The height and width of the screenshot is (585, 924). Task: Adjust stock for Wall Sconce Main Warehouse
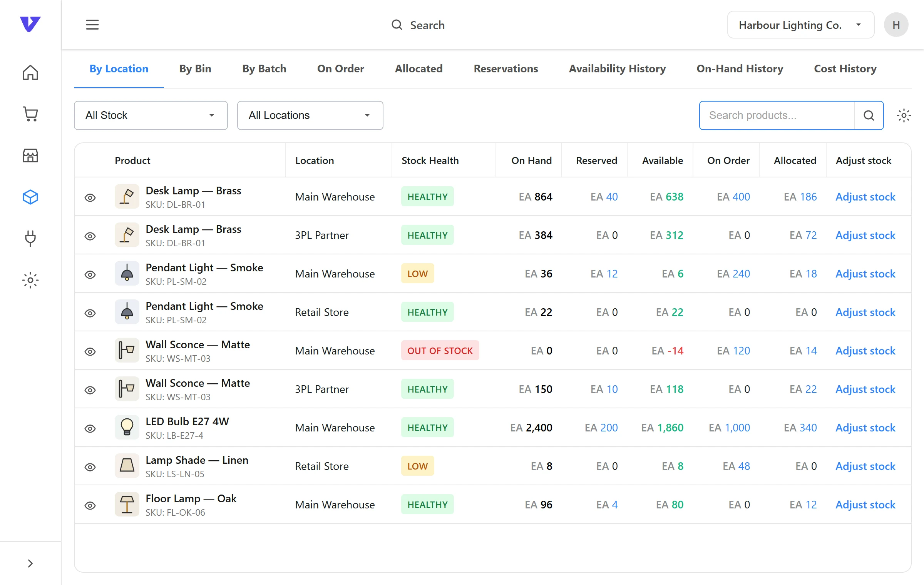[865, 351]
